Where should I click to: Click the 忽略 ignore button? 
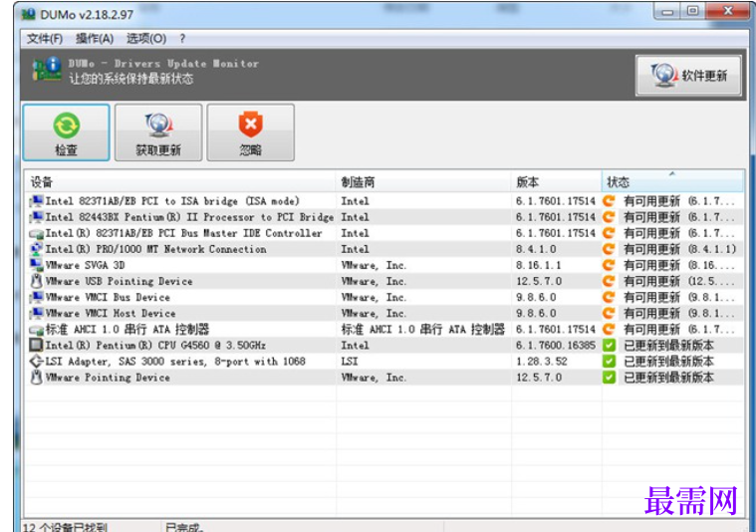(250, 133)
